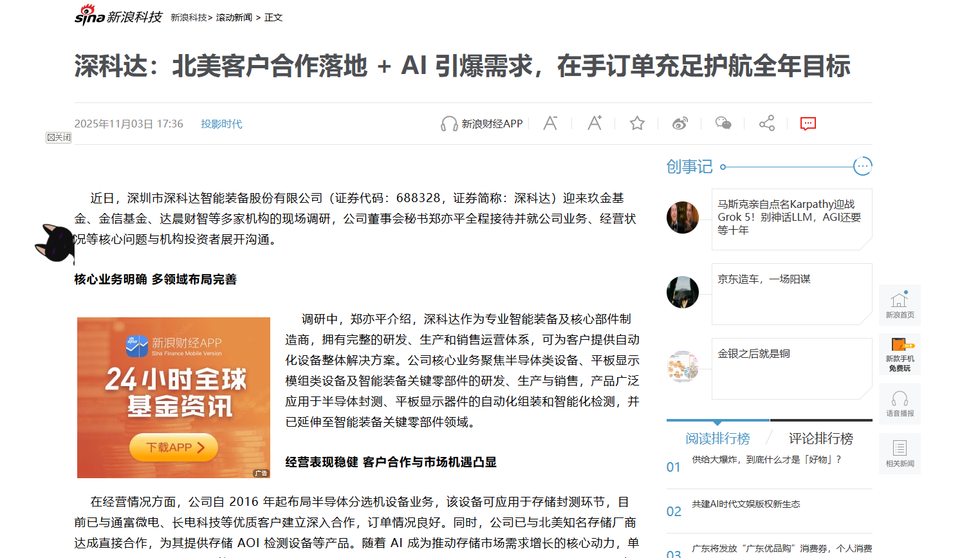This screenshot has height=558, width=980.
Task: Click the Sina Tech logo
Action: 118,15
